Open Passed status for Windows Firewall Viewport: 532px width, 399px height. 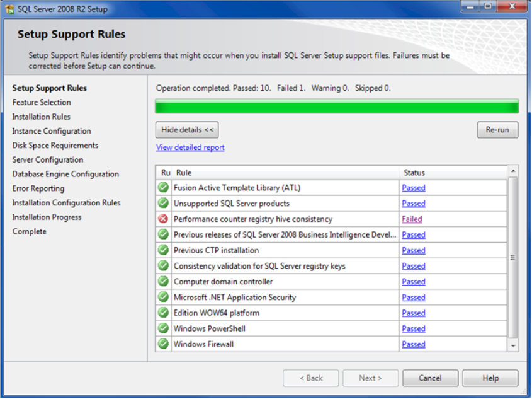tap(414, 344)
